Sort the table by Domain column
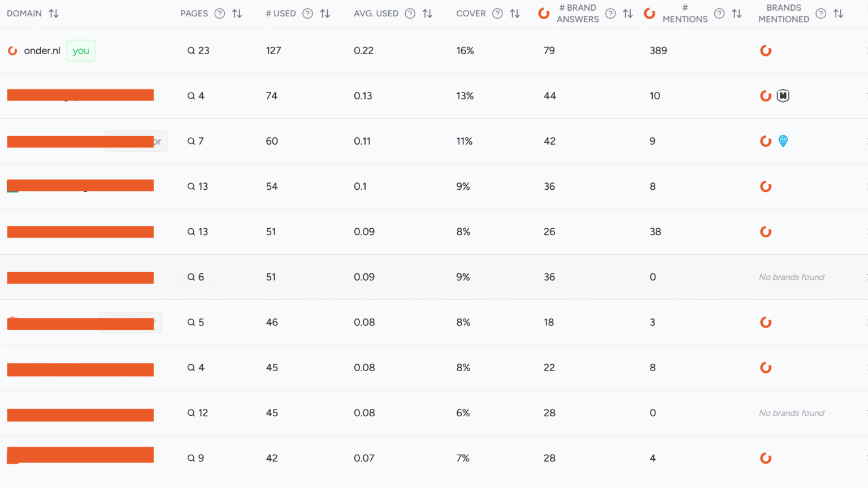The image size is (868, 488). pyautogui.click(x=54, y=14)
